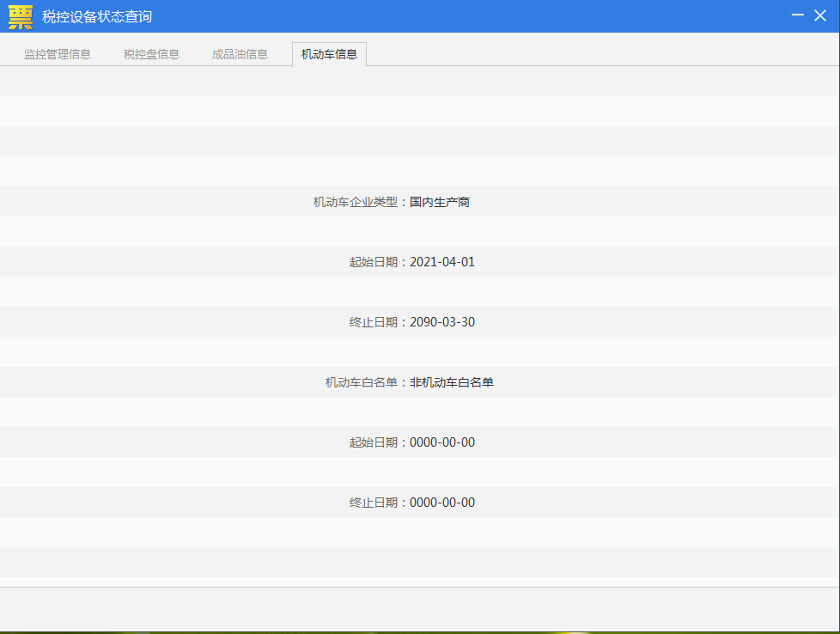Go to the 成品油信息 tab
Viewport: 840px width, 634px height.
pos(240,54)
